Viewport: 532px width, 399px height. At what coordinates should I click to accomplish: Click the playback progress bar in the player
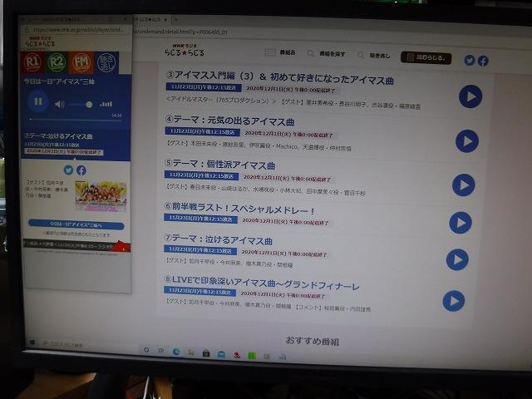[76, 120]
